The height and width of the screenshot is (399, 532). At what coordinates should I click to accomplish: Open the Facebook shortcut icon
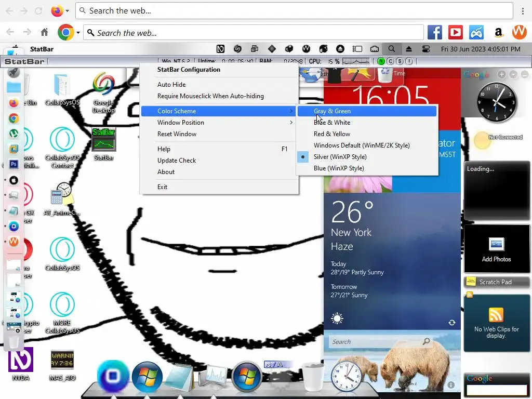click(x=435, y=33)
